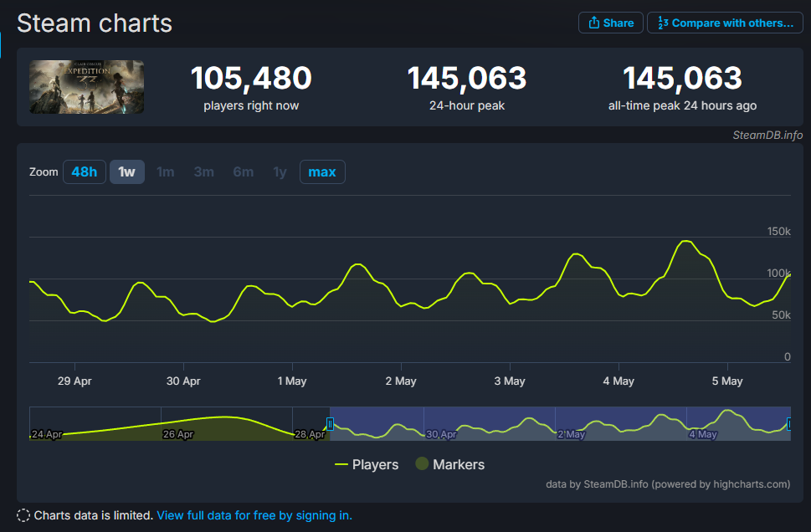Click the navigator chart near 26 Apr
This screenshot has height=532, width=811.
pos(178,434)
